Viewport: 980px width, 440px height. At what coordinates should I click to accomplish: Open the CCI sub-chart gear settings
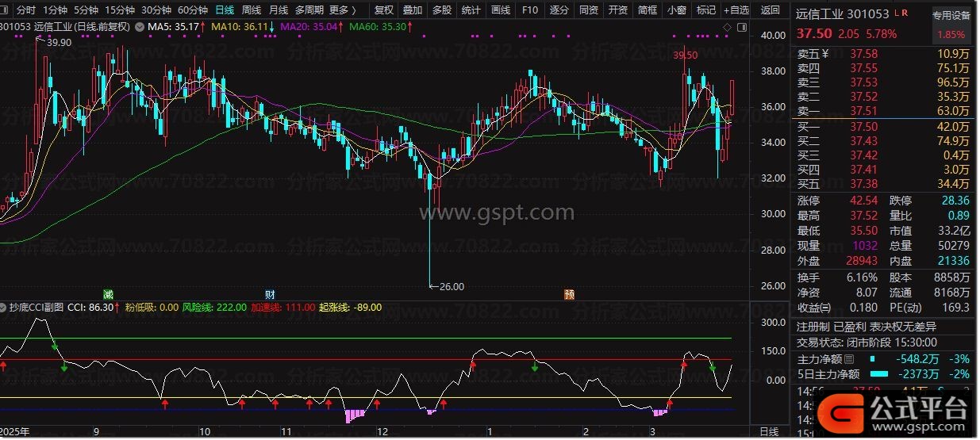tap(5, 307)
